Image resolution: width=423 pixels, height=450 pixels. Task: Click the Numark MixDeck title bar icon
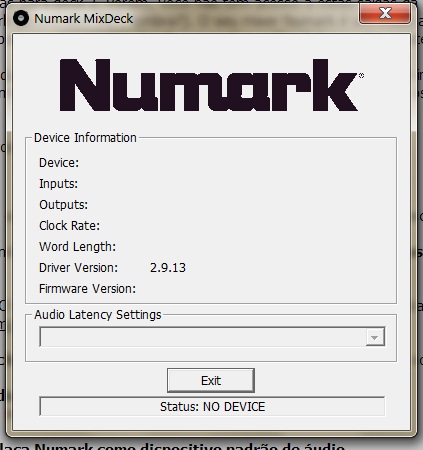click(21, 18)
